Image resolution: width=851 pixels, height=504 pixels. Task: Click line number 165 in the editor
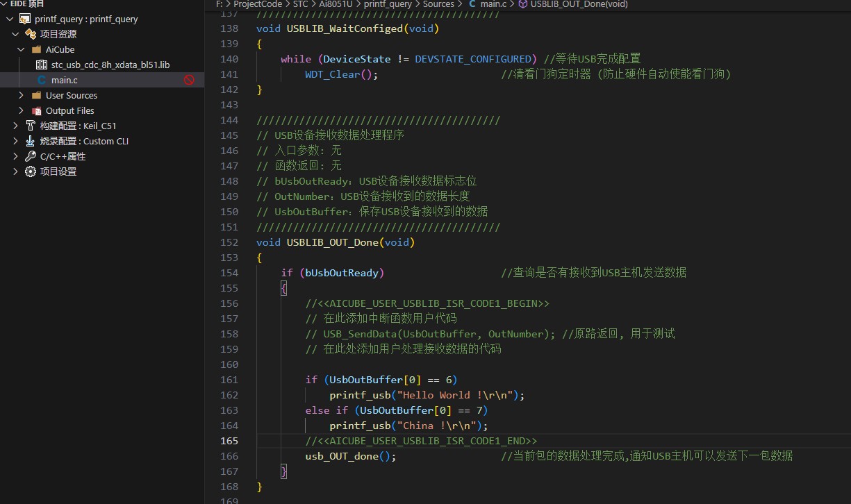(229, 440)
